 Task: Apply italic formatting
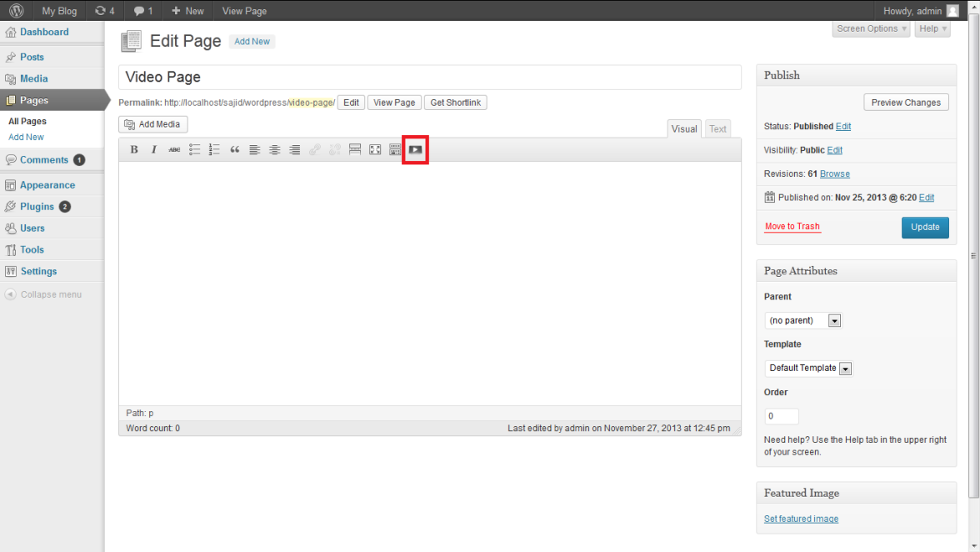154,150
